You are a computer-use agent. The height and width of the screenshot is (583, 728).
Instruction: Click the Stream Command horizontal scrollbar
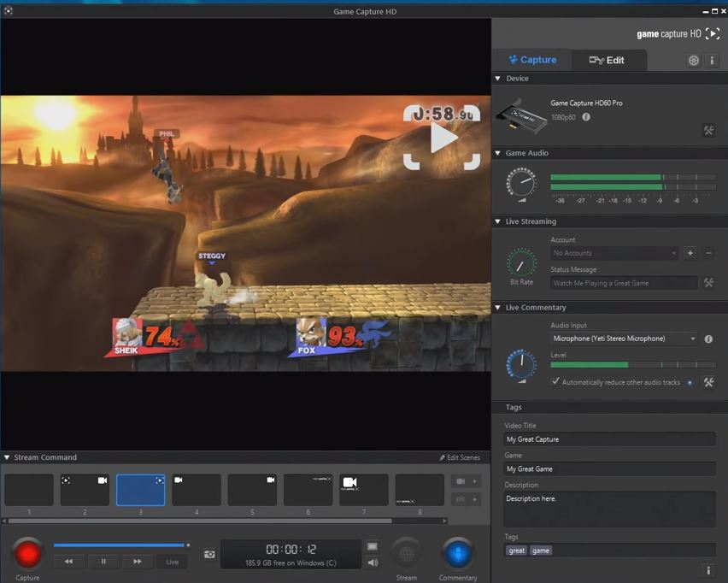coord(200,521)
